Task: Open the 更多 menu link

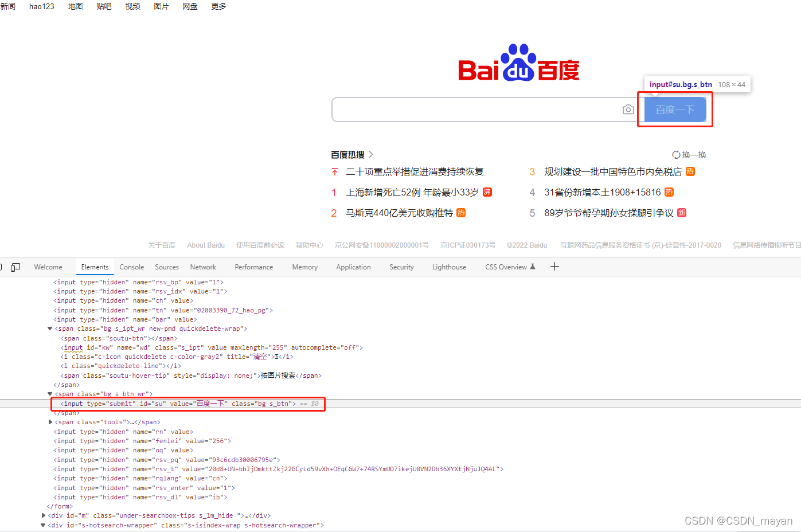Action: tap(219, 6)
